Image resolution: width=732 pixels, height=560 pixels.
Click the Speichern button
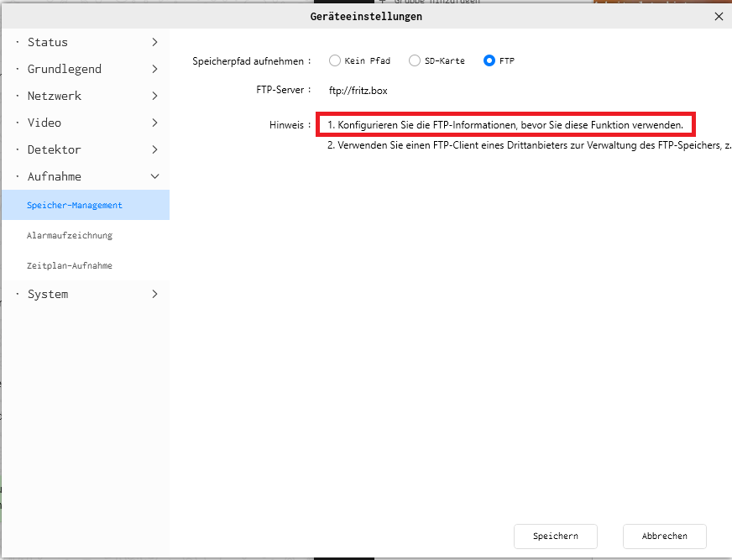(555, 536)
